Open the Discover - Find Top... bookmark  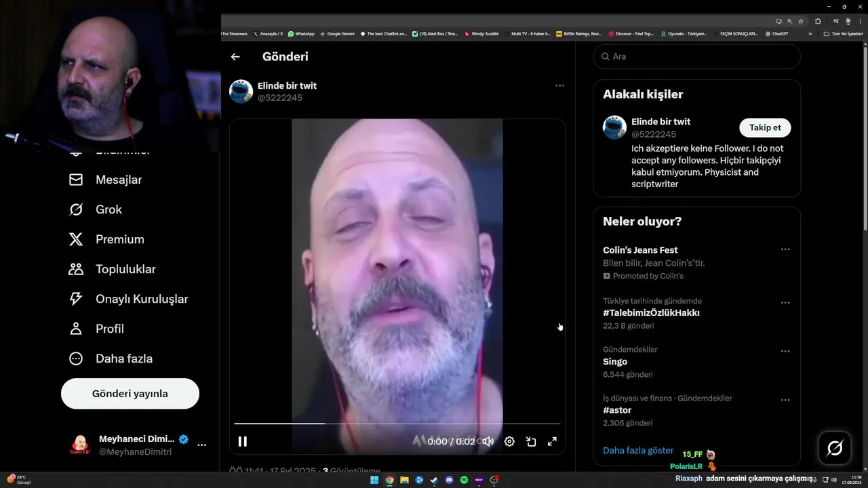click(631, 33)
